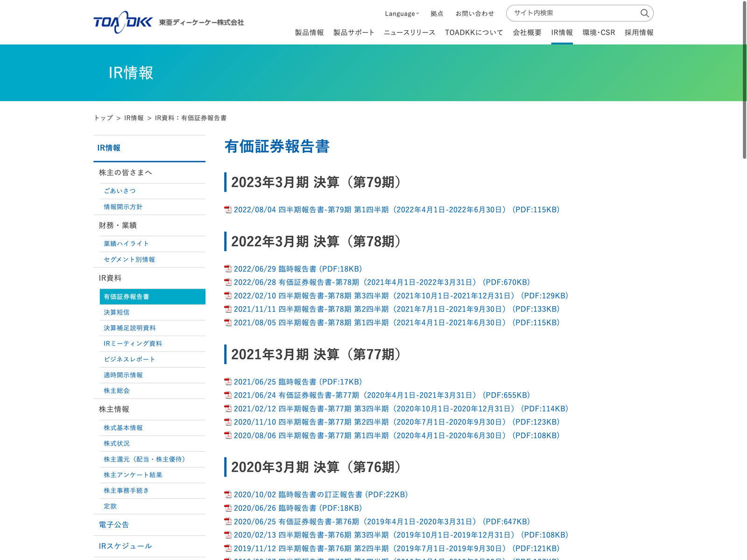Viewport: 747px width, 560px height.
Task: Click into the サイト内検索 search field
Action: click(574, 13)
